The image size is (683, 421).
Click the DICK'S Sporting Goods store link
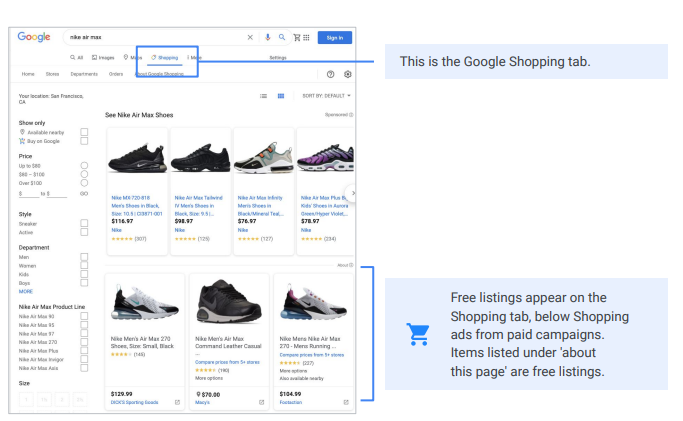135,402
